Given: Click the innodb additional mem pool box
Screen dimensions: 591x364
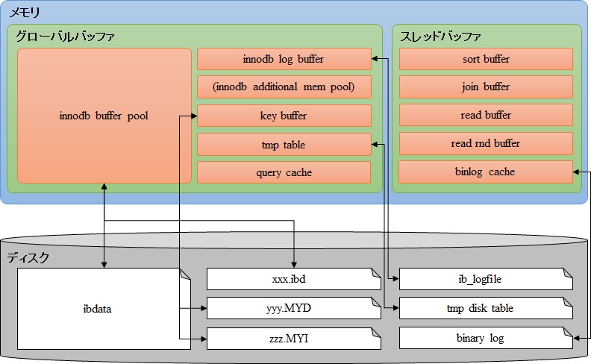Looking at the screenshot, I should click(x=284, y=87).
